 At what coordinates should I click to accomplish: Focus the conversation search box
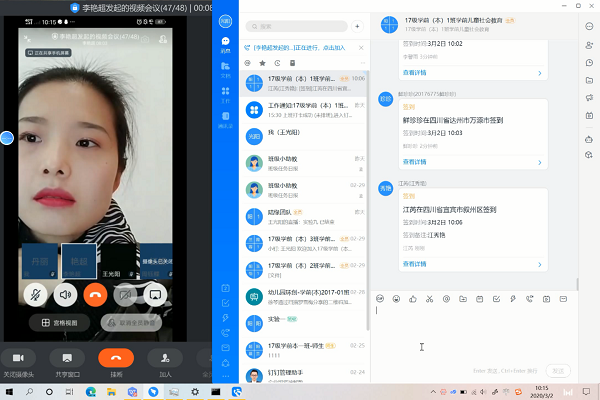point(297,26)
